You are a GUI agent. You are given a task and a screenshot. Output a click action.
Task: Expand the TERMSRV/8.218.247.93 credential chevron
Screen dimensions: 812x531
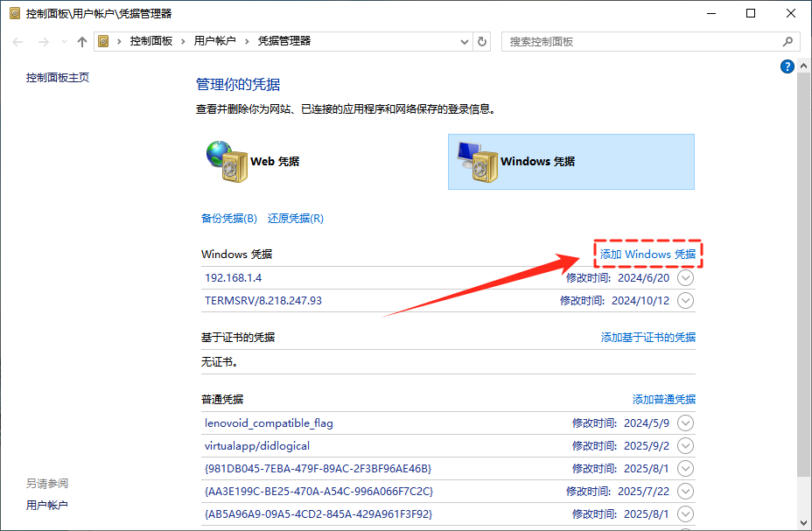[685, 301]
